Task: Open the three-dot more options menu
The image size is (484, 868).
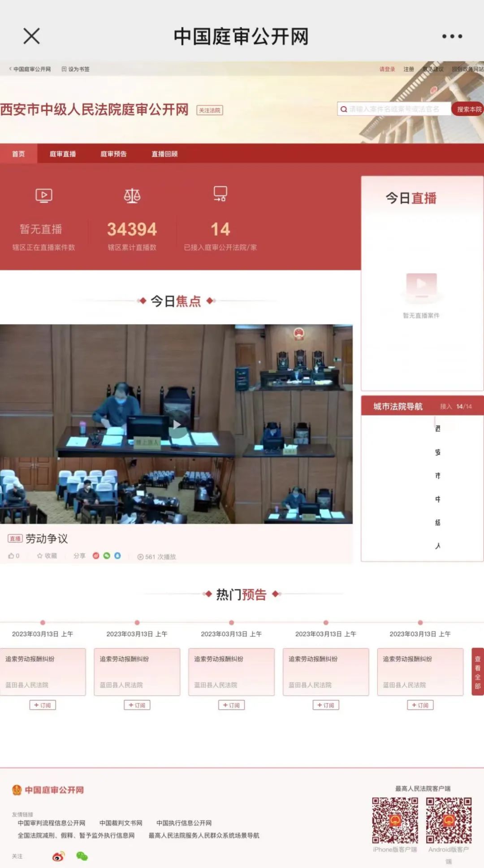Action: point(452,36)
